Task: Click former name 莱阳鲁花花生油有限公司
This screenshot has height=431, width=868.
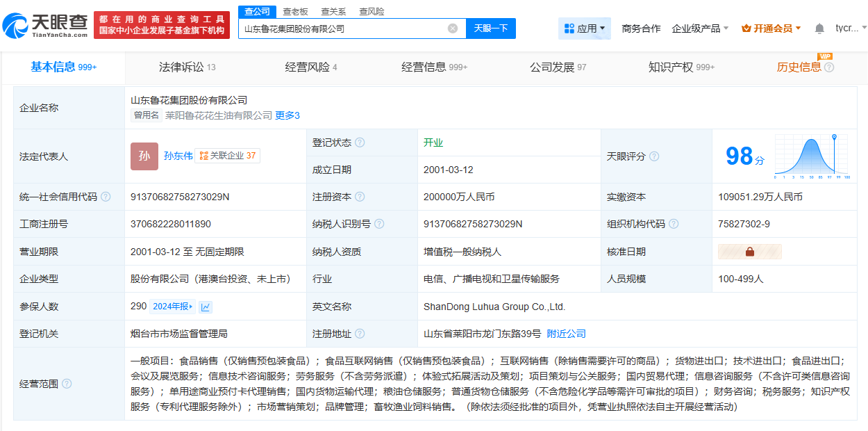Action: click(219, 115)
